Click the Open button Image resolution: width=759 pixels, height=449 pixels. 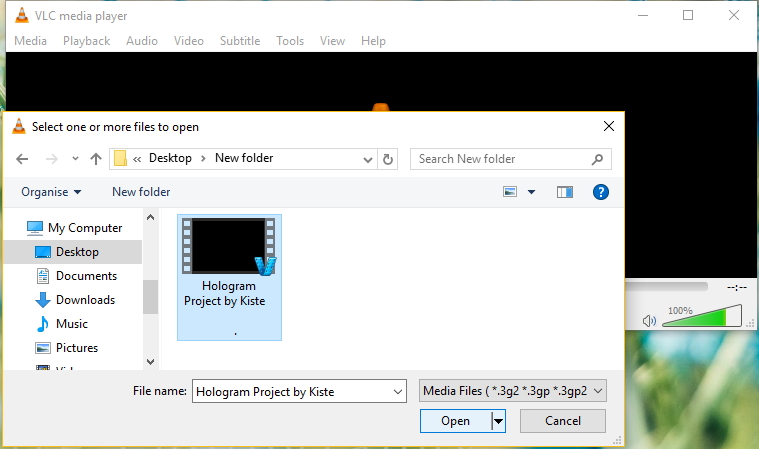point(455,421)
